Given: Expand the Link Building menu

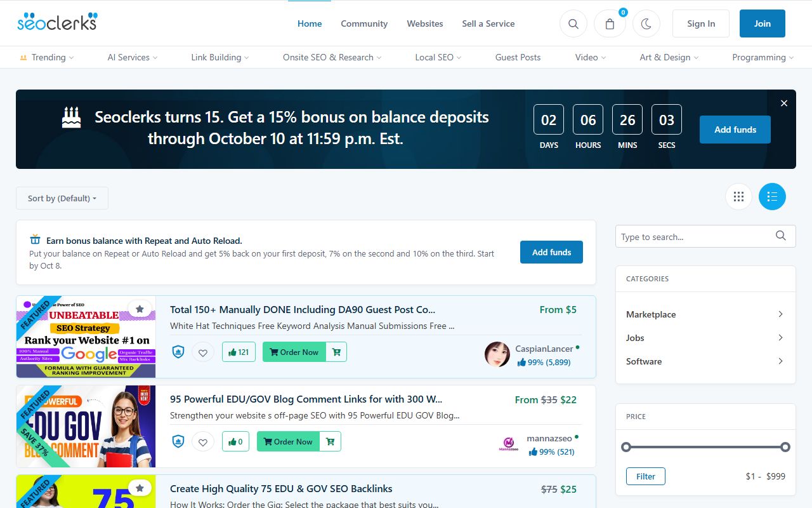Looking at the screenshot, I should [221, 57].
